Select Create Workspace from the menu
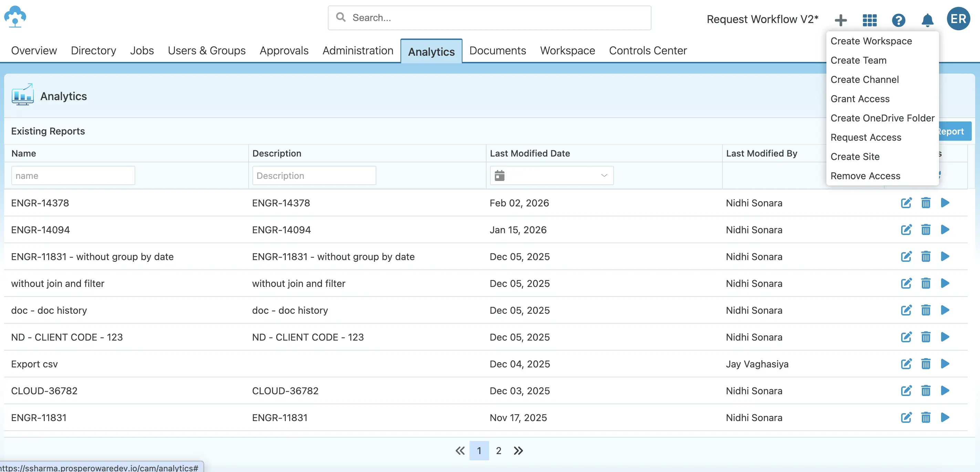Viewport: 980px width, 472px height. click(871, 41)
